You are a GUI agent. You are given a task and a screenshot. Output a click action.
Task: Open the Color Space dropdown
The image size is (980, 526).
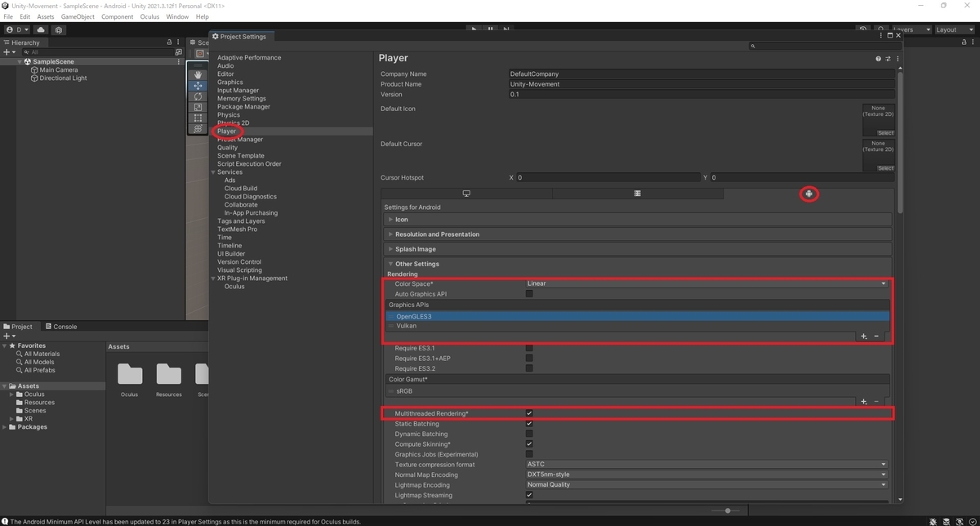[x=706, y=283]
